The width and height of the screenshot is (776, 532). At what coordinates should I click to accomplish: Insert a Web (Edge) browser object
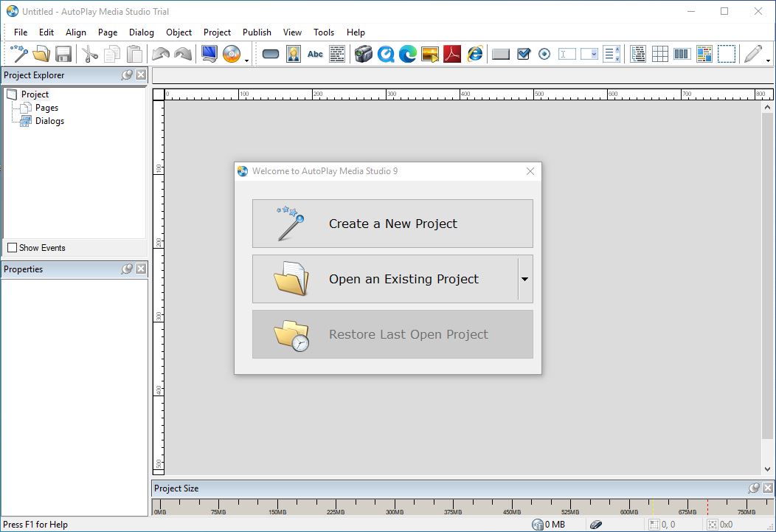click(408, 53)
